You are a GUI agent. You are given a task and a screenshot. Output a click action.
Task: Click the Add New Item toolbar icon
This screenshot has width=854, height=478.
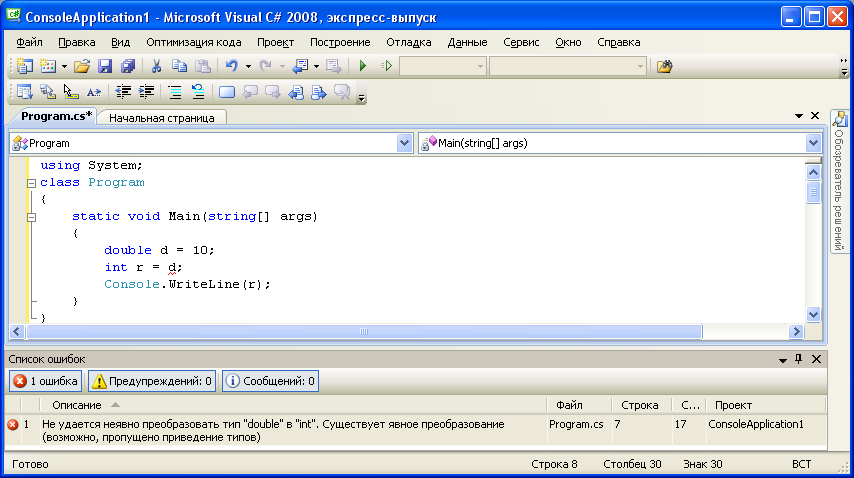click(x=48, y=66)
